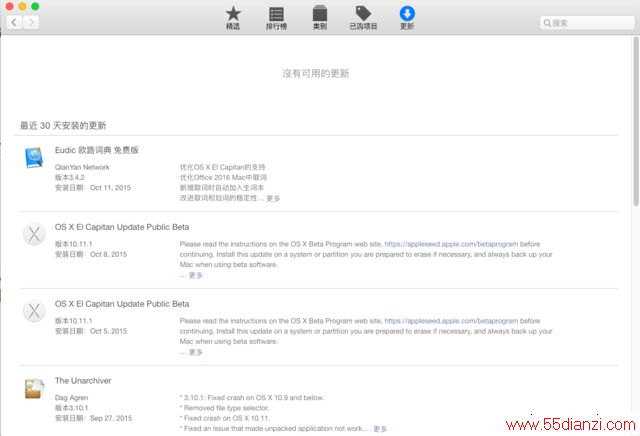Click the red close window button

click(9, 6)
